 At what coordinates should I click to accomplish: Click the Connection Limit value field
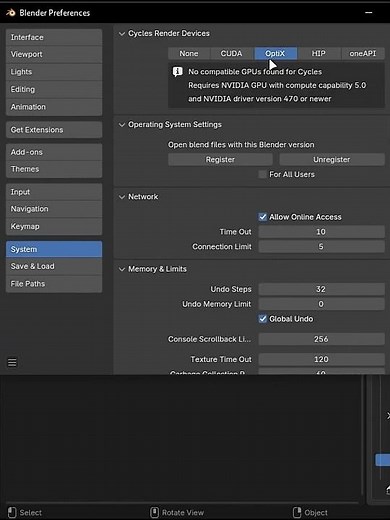pos(321,247)
